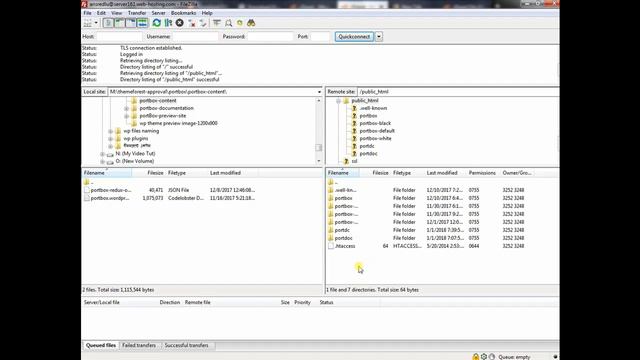This screenshot has width=640, height=360.
Task: Toggle directory comparison (magnifier icon)
Action: tap(229, 23)
